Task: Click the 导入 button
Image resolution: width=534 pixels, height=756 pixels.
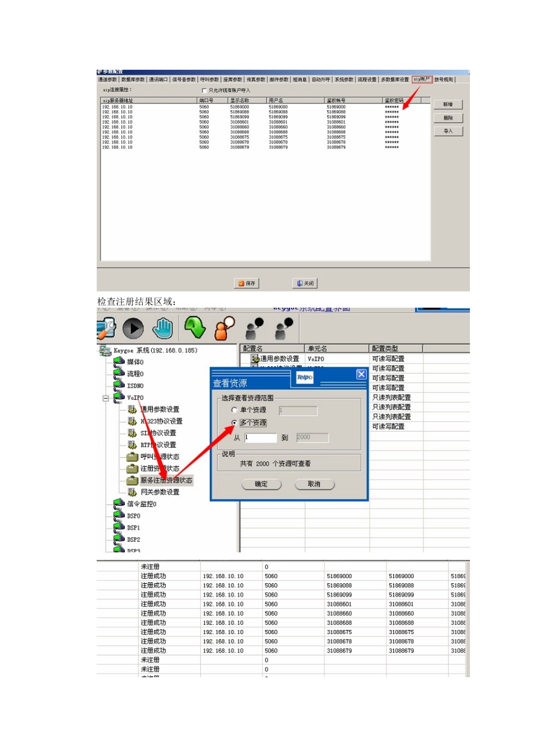Action: (448, 131)
